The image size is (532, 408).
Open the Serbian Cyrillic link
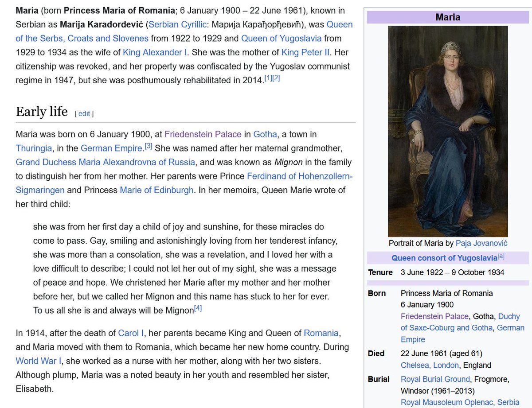(176, 24)
